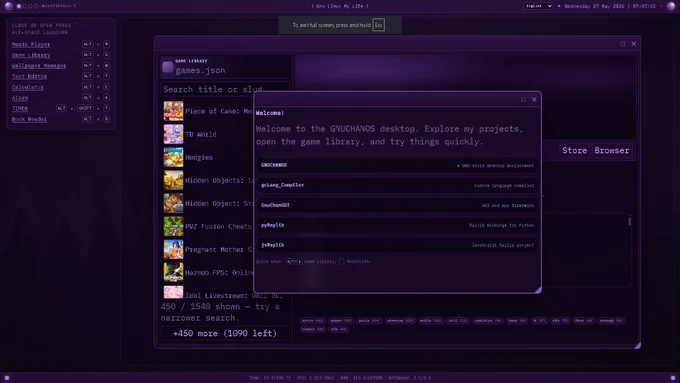Screen dimensions: 680x383
Task: Click the Hedgies title text
Action: click(x=199, y=157)
